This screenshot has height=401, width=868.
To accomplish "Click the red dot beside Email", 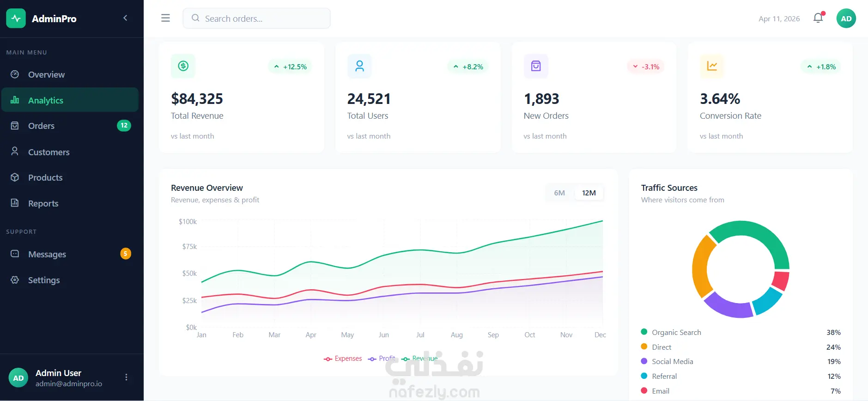I will point(644,390).
